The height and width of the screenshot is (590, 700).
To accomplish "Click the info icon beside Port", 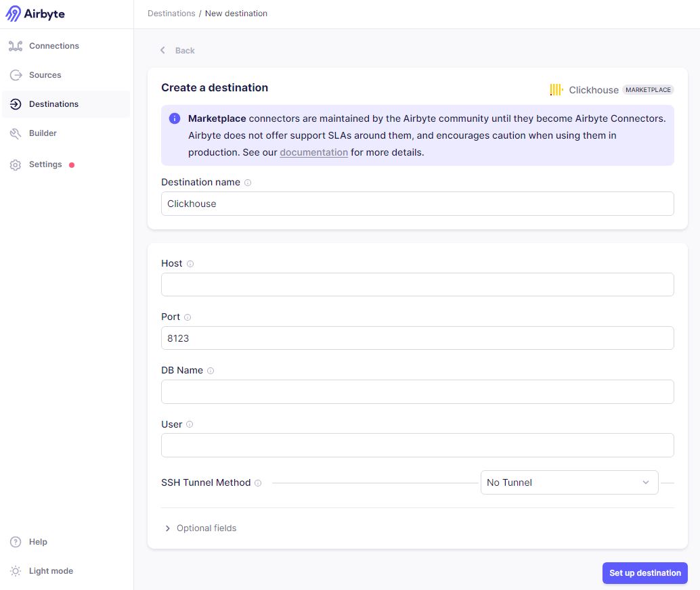I will [x=188, y=317].
